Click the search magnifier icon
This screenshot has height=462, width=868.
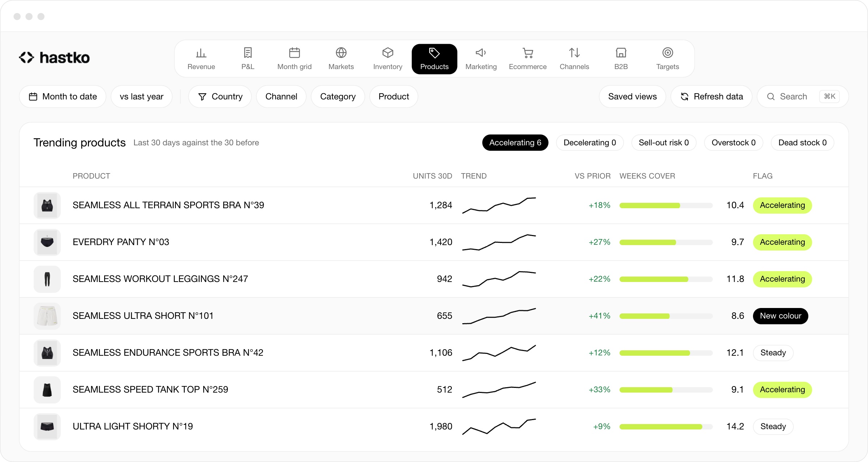point(771,97)
